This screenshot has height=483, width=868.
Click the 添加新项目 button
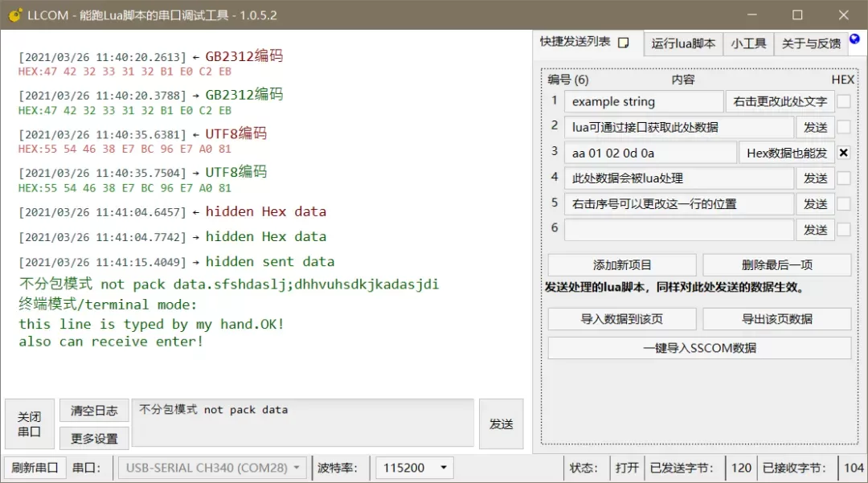pos(622,265)
